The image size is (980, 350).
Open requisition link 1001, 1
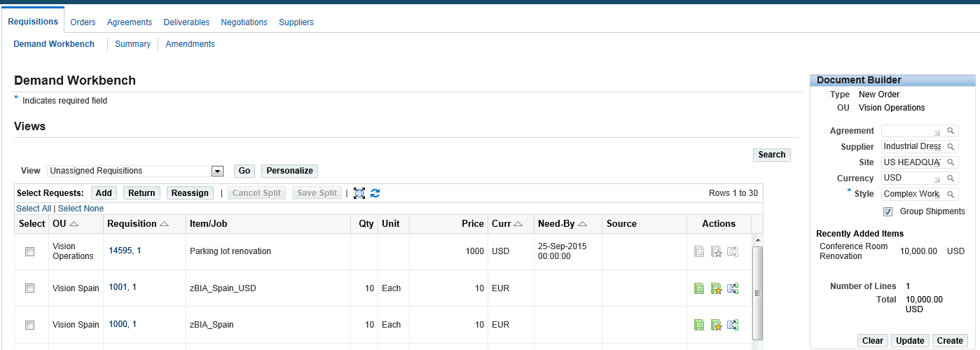pos(123,287)
